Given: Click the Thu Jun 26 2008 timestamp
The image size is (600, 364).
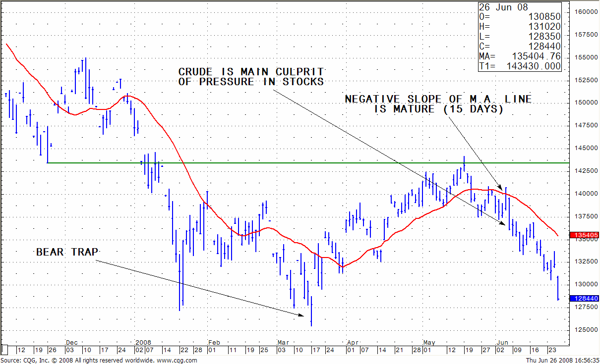Looking at the screenshot, I should 561,360.
